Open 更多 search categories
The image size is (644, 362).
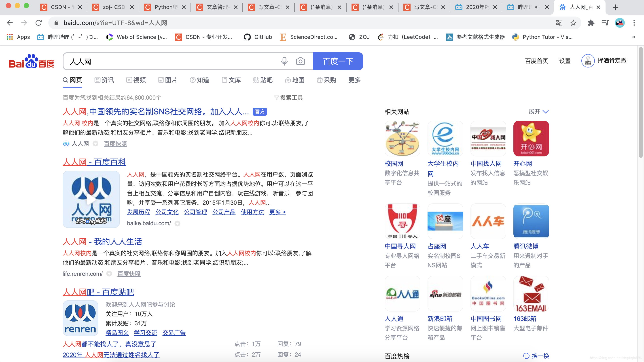click(354, 80)
